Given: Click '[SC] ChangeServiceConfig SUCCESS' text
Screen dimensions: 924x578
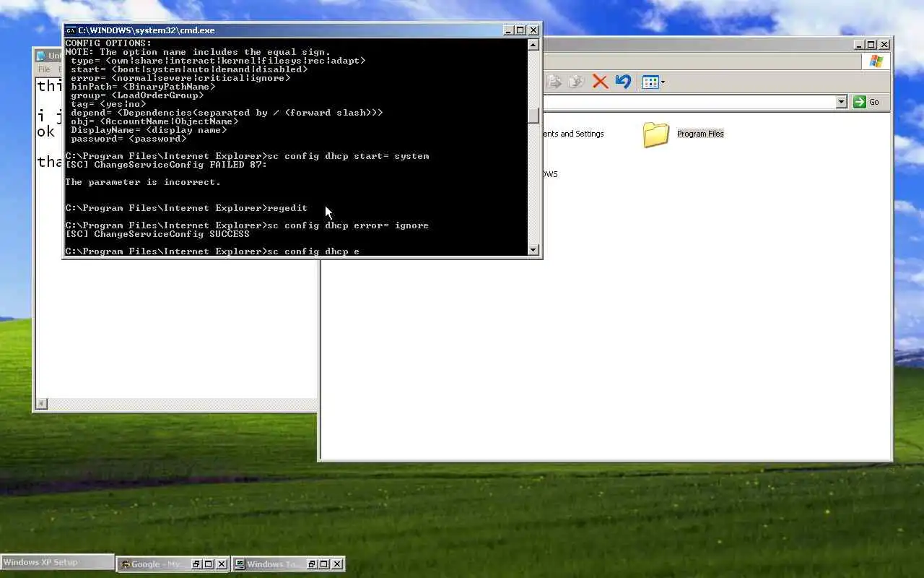Looking at the screenshot, I should (x=157, y=234).
